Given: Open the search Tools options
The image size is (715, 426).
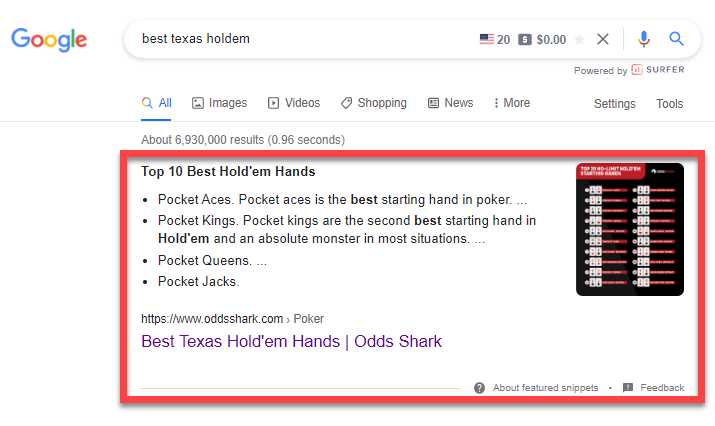Looking at the screenshot, I should [669, 104].
